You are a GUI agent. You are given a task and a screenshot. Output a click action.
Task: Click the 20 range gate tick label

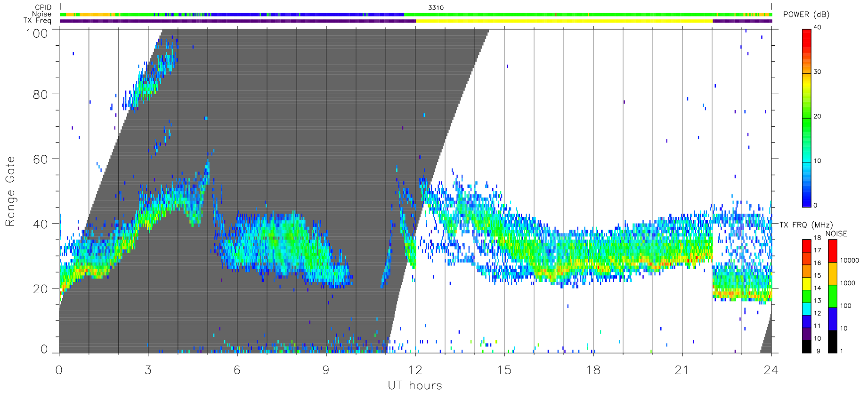point(41,289)
